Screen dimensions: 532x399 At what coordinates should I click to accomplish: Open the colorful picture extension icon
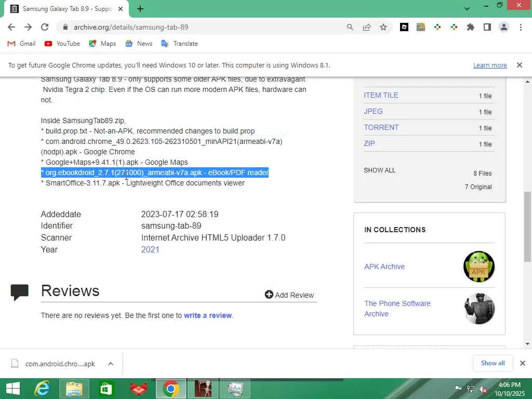421,27
